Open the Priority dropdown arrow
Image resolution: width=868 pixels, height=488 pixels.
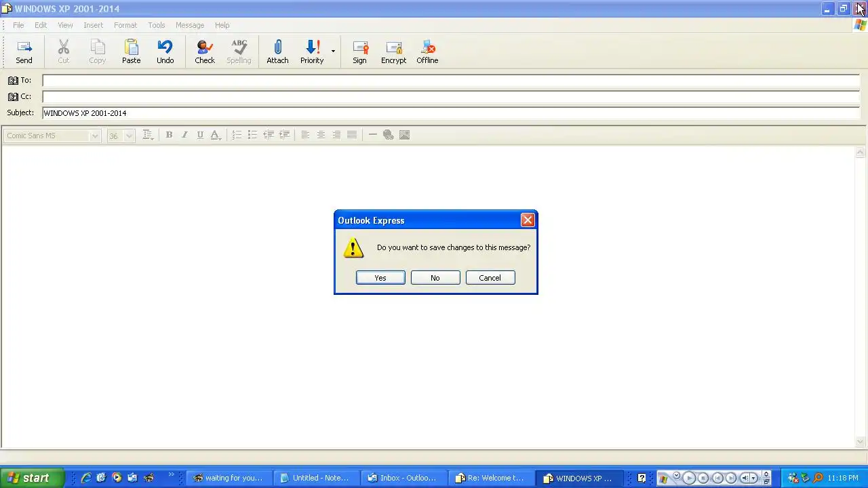(x=333, y=52)
